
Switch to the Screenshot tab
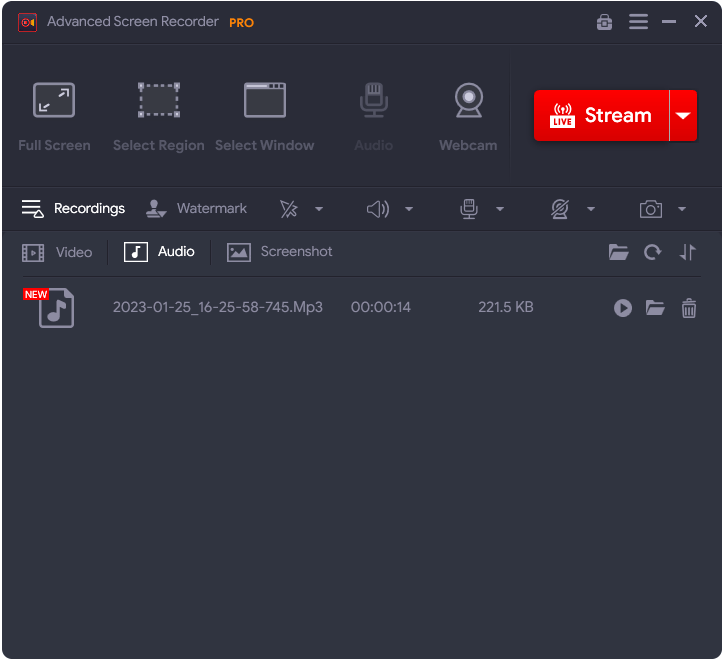pos(279,252)
